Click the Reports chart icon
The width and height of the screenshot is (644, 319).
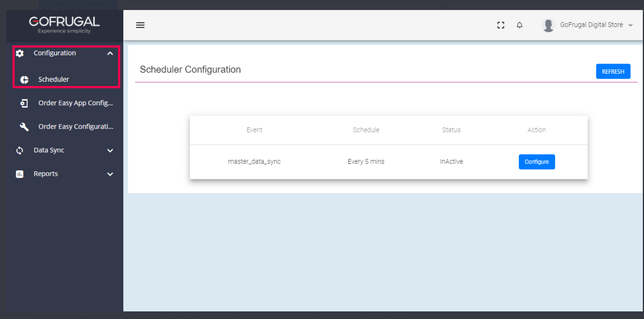pyautogui.click(x=20, y=174)
